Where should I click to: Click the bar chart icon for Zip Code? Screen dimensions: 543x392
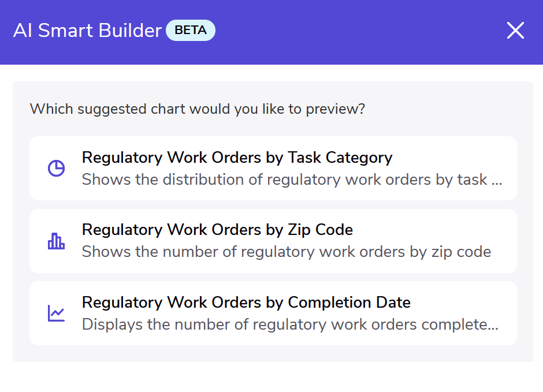(56, 241)
